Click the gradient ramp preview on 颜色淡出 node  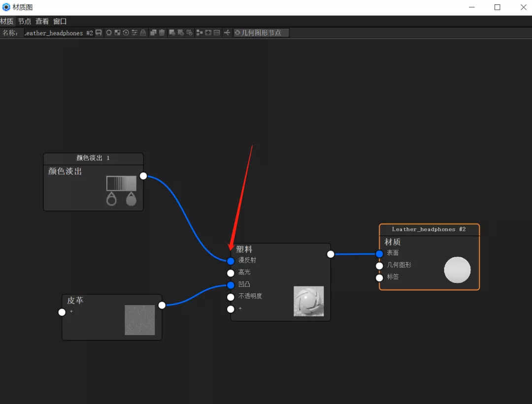coord(121,184)
